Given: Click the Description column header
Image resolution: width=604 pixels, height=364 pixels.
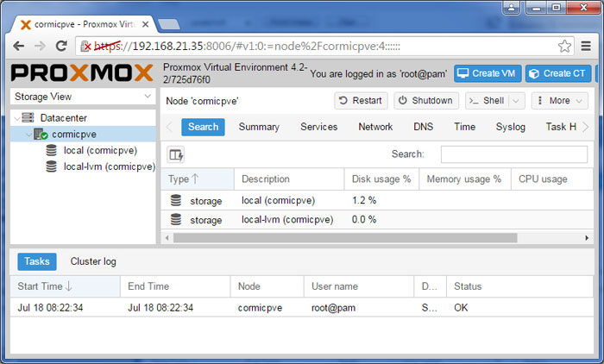Looking at the screenshot, I should 289,179.
